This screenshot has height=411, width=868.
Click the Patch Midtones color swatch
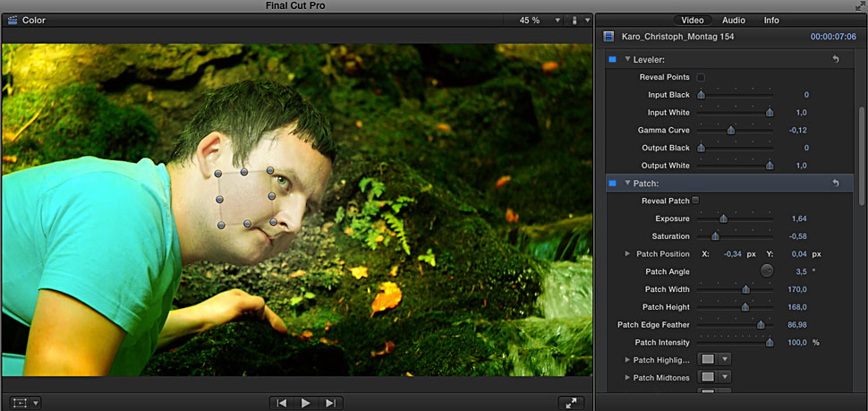pyautogui.click(x=708, y=377)
